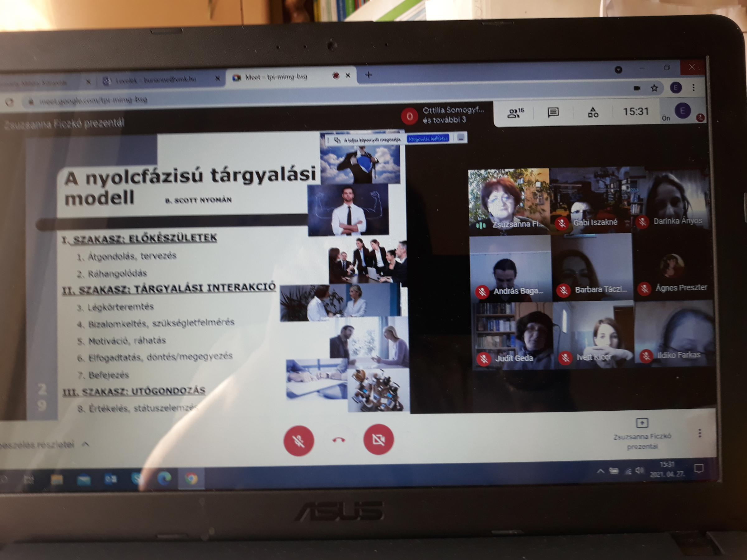Click the 'I. SZAKASZ: ELŐKÉSZÜLETEK' heading on the slide
Screen dimensions: 747x560
coord(139,238)
